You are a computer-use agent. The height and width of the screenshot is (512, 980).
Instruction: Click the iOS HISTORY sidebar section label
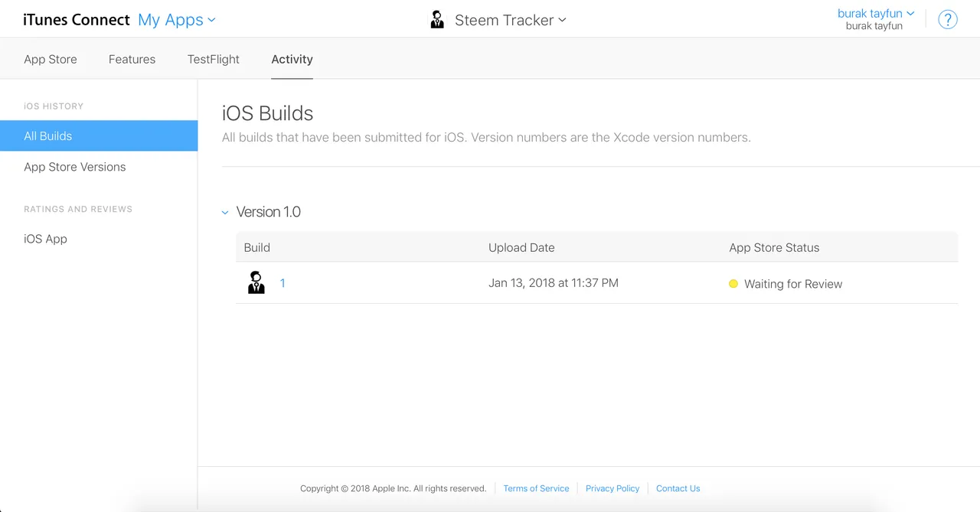[54, 106]
